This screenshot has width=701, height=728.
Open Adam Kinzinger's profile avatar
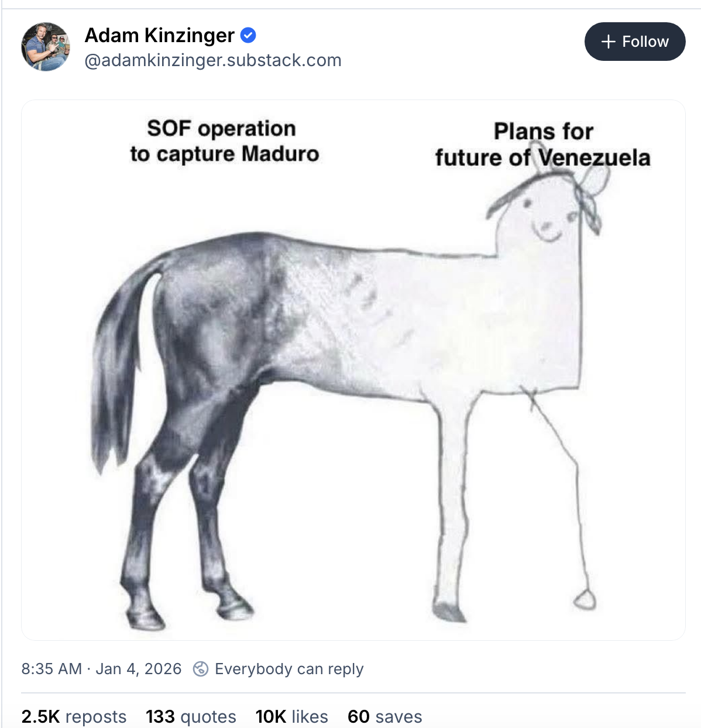[46, 47]
